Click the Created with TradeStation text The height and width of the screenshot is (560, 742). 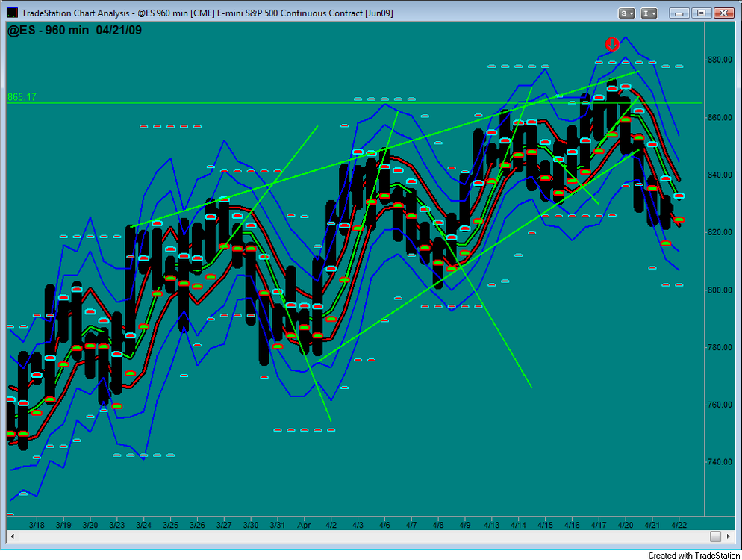click(693, 556)
